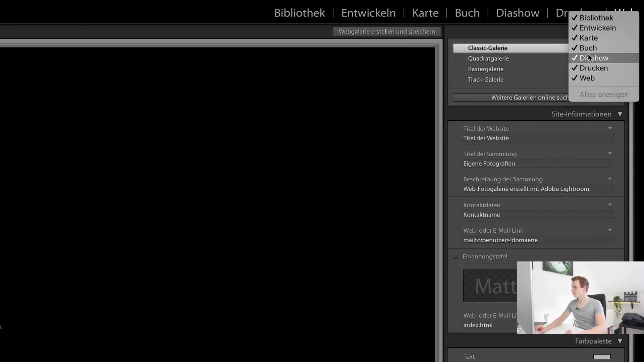Click the Titel der Website text field
644x362 pixels.
point(538,138)
